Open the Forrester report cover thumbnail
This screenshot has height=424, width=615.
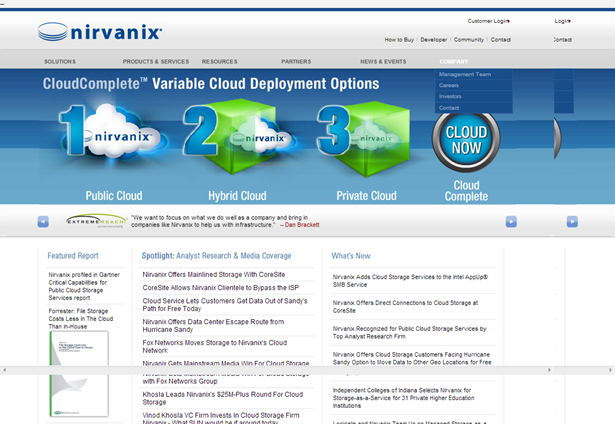click(x=79, y=374)
